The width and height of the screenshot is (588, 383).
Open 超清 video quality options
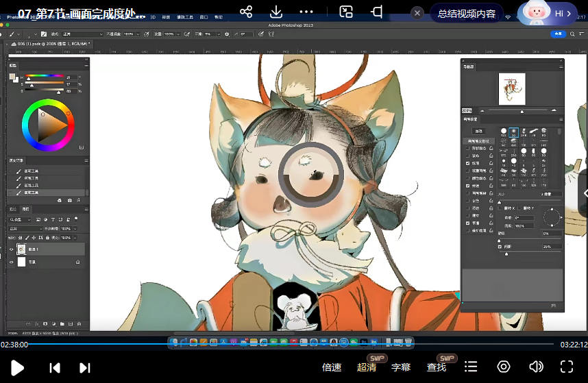click(367, 367)
